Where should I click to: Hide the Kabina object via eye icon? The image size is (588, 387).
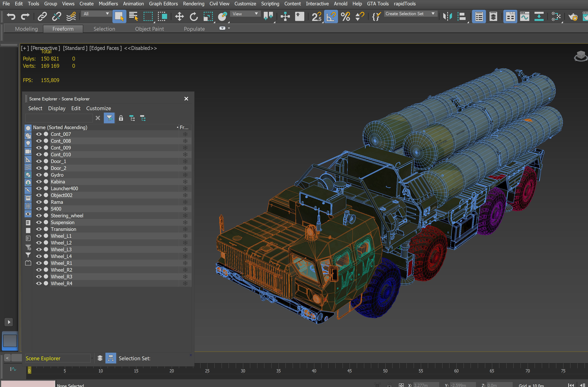39,181
